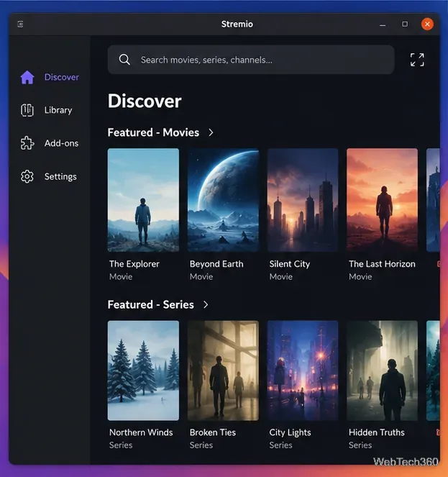Expand Featured - Series with the chevron arrow
This screenshot has height=477, width=448.
click(x=206, y=304)
